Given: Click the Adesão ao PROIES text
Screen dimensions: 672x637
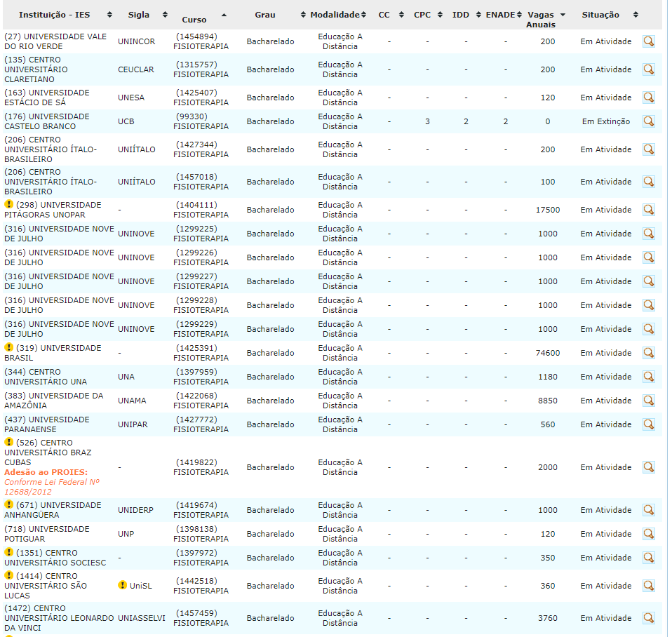Looking at the screenshot, I should tap(46, 472).
